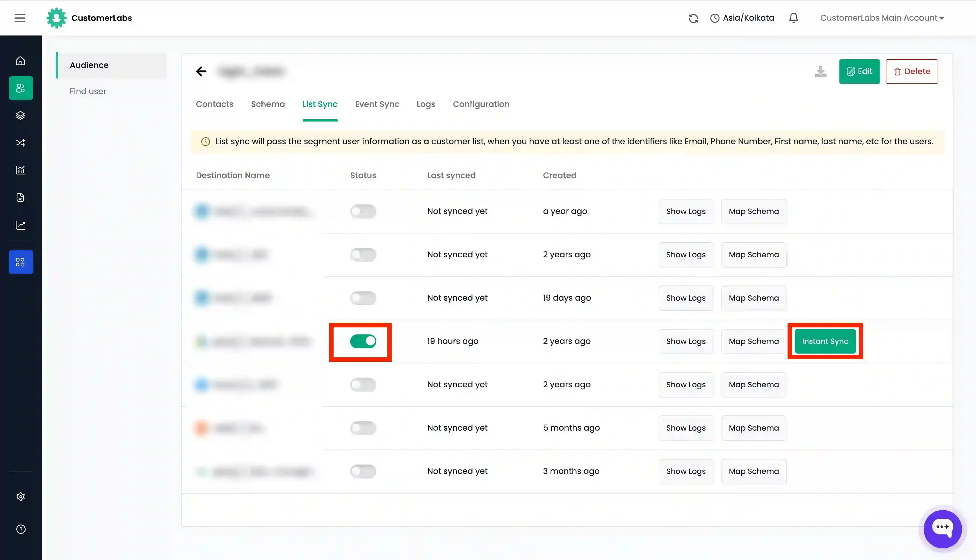Open the chat support bubble
This screenshot has width=976, height=560.
[x=943, y=529]
